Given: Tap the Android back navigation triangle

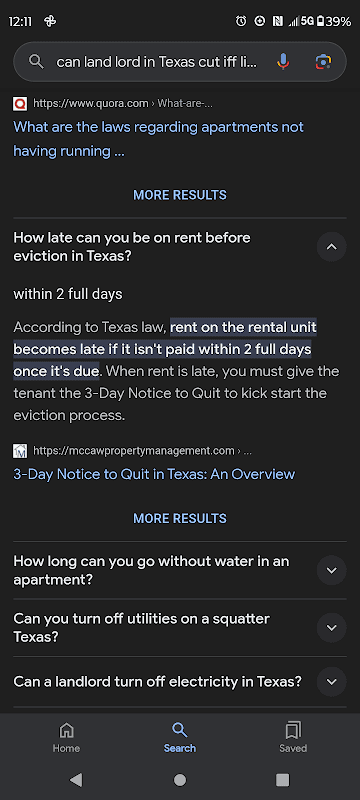Looking at the screenshot, I should click(x=76, y=779).
